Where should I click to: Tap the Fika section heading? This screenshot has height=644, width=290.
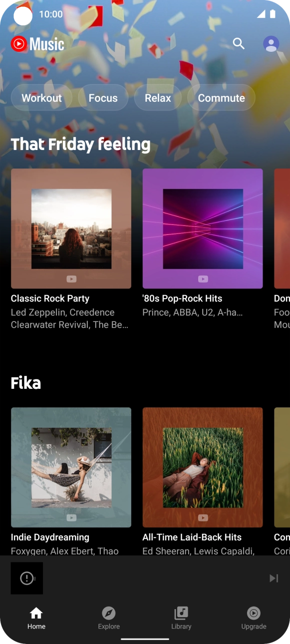coord(26,383)
